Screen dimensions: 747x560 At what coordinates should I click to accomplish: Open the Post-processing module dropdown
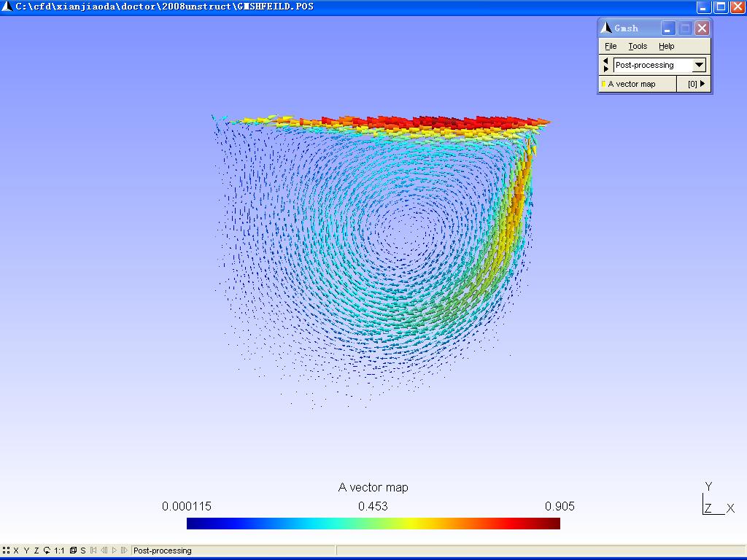click(x=699, y=65)
